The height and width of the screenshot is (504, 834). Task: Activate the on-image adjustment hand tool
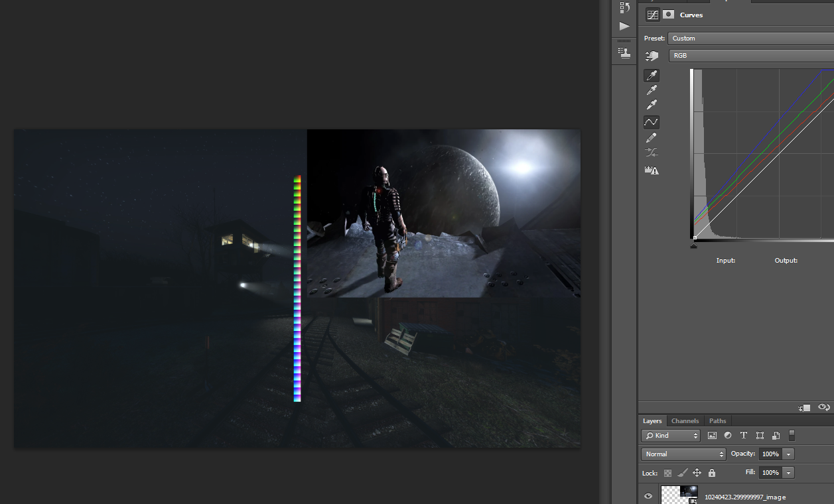(652, 56)
